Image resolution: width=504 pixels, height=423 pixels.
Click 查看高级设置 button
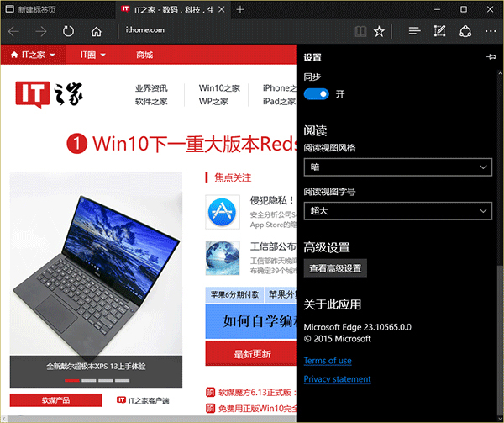pos(335,268)
